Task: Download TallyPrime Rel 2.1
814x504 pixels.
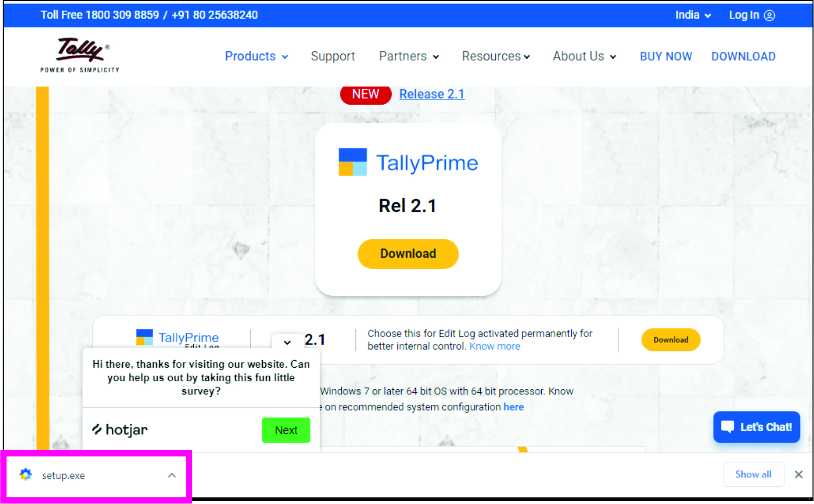Action: pos(408,254)
